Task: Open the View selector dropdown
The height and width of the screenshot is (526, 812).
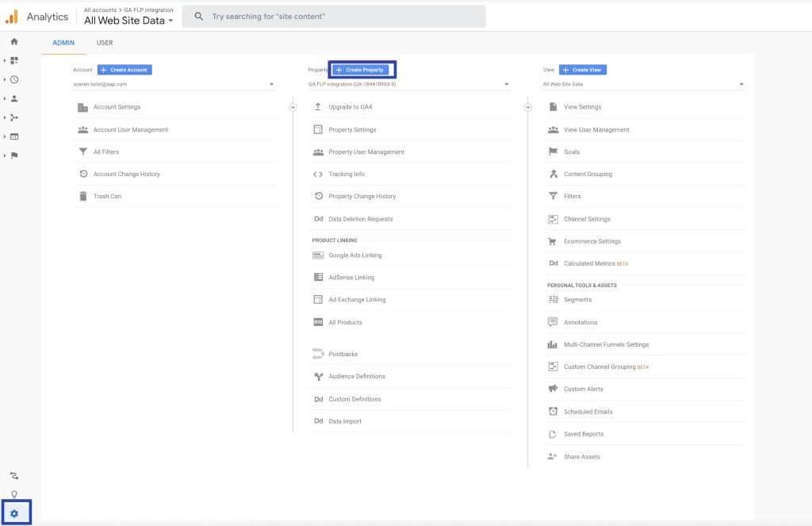Action: pos(644,84)
